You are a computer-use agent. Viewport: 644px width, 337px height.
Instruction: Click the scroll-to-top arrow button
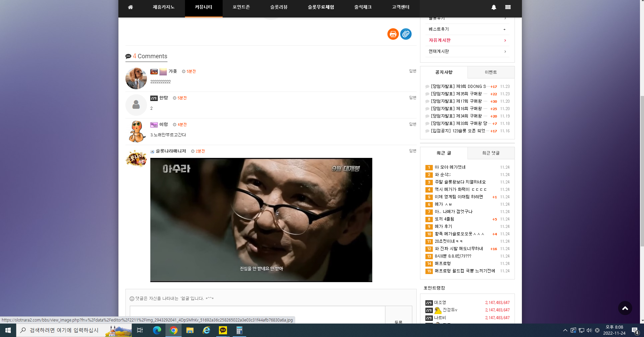pos(625,308)
